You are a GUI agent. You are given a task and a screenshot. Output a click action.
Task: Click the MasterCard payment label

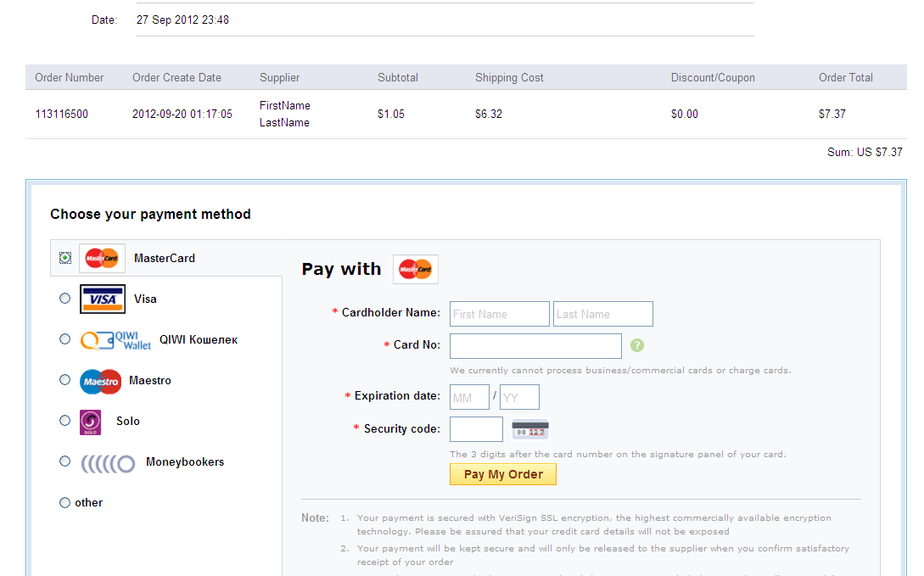(165, 259)
